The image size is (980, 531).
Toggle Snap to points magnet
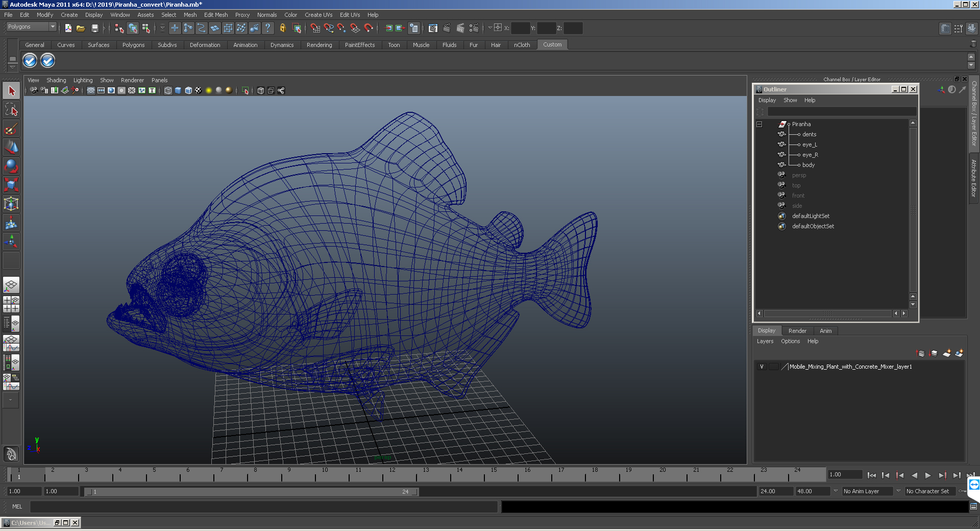(342, 28)
